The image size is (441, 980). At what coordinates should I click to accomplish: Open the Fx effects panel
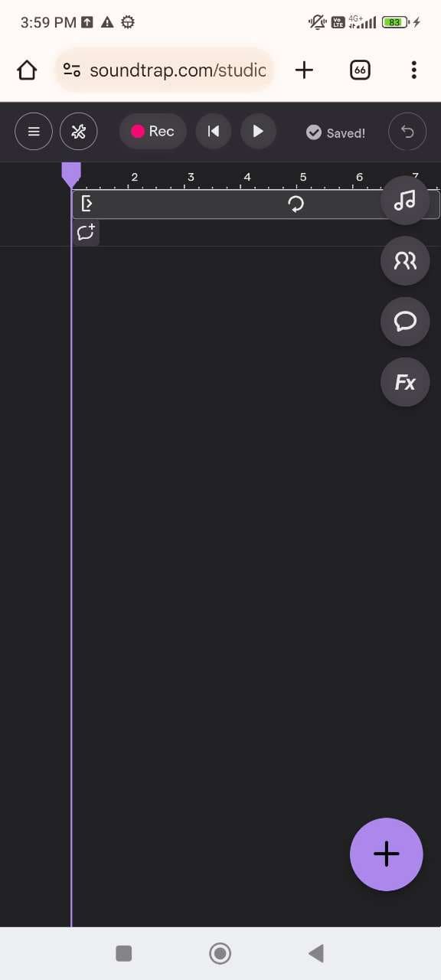tap(405, 382)
